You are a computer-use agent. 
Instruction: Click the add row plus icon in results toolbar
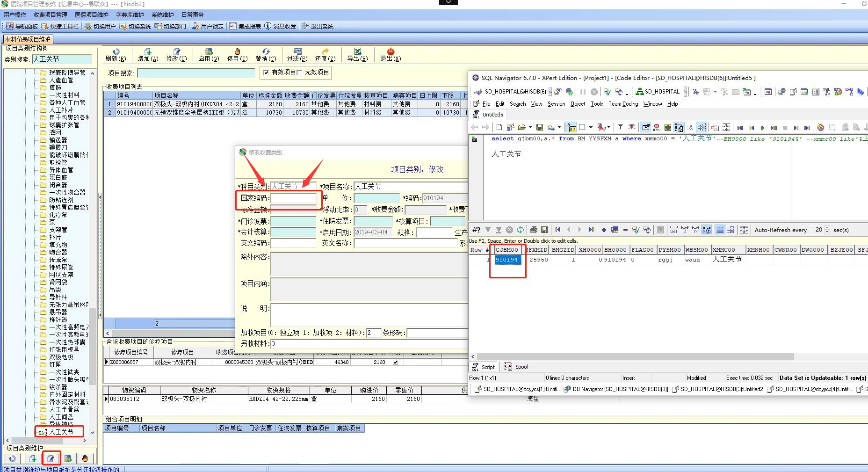(604, 230)
